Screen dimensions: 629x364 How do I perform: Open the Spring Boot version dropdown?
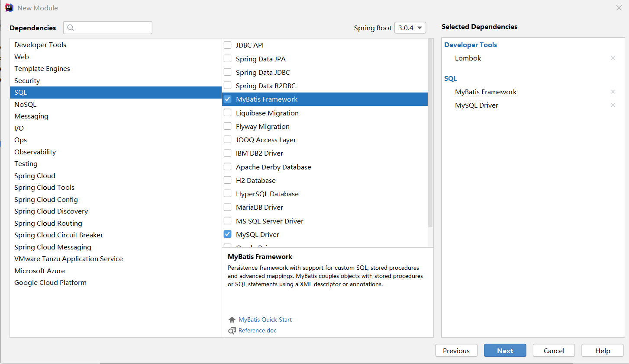410,28
